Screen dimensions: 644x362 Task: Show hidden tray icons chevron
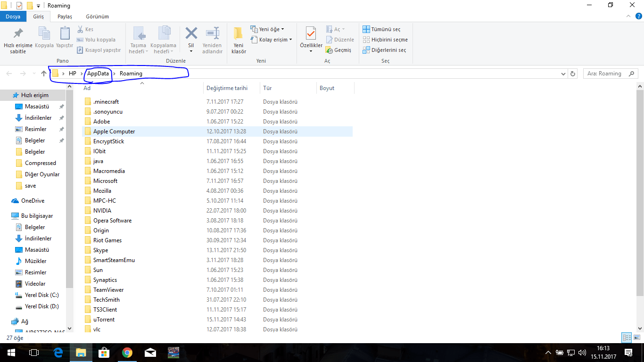[x=548, y=353]
